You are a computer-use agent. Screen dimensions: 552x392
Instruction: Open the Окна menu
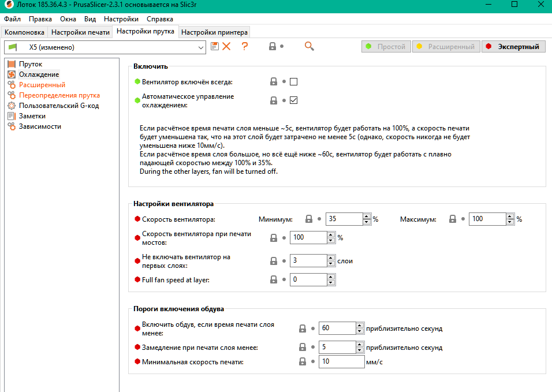click(68, 19)
